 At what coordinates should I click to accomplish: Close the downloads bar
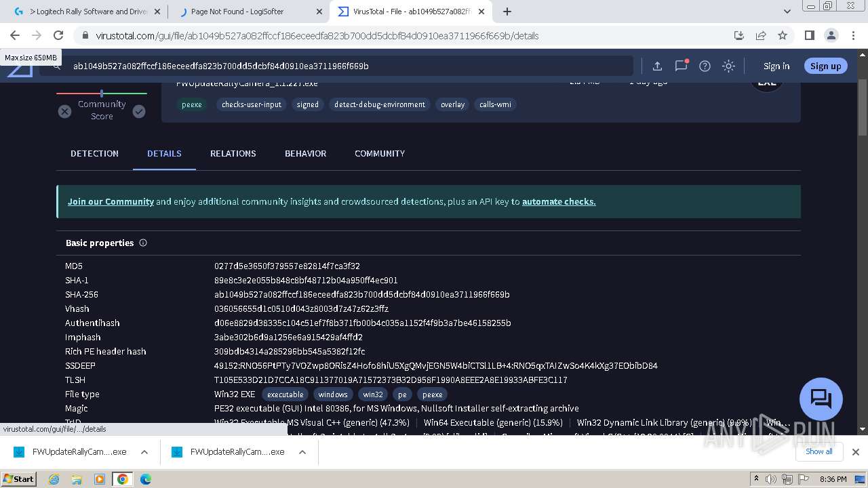click(855, 452)
